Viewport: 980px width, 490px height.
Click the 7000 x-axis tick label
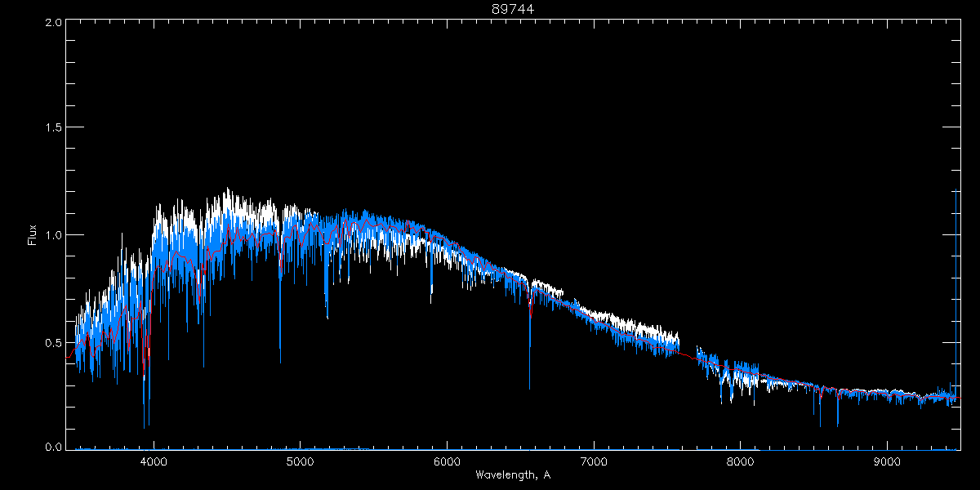tap(594, 461)
